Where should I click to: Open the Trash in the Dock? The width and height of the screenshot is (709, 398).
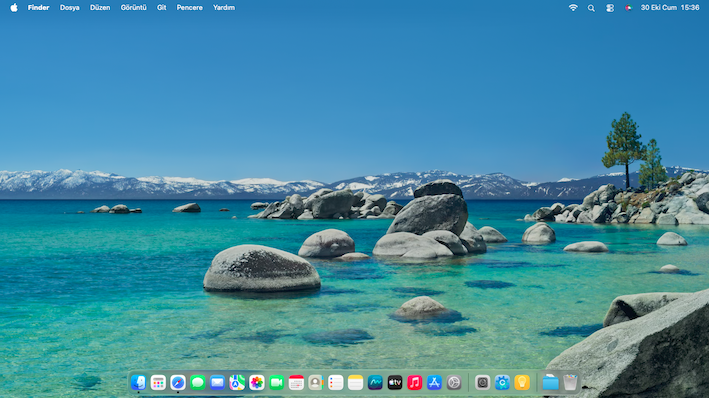570,383
